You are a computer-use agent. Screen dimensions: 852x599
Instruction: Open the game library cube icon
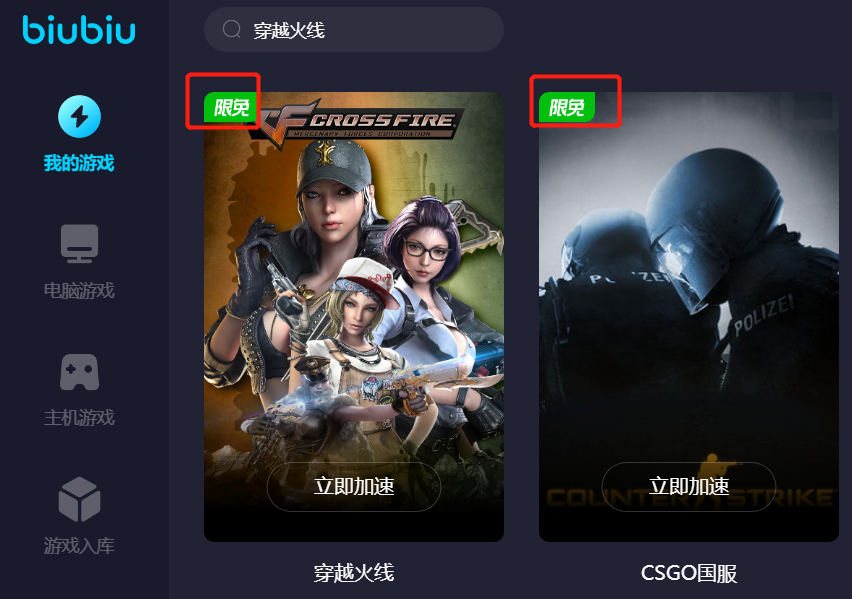pyautogui.click(x=79, y=499)
